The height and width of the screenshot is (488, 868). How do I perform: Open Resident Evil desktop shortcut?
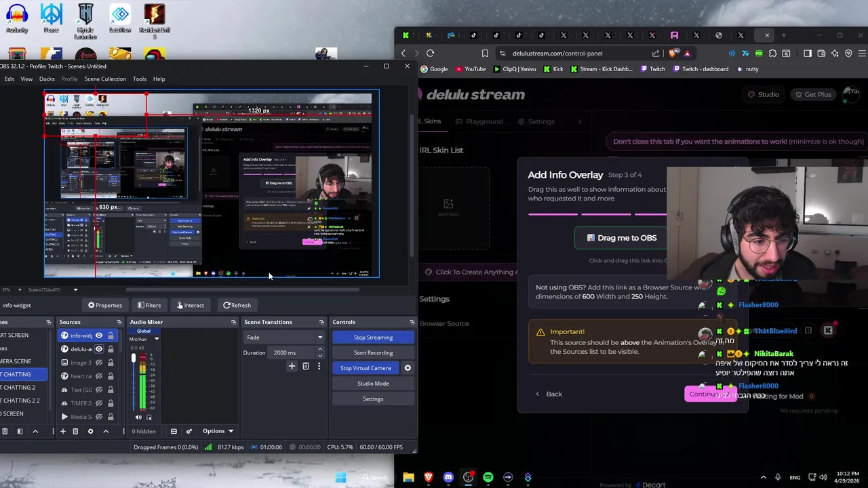(x=155, y=20)
